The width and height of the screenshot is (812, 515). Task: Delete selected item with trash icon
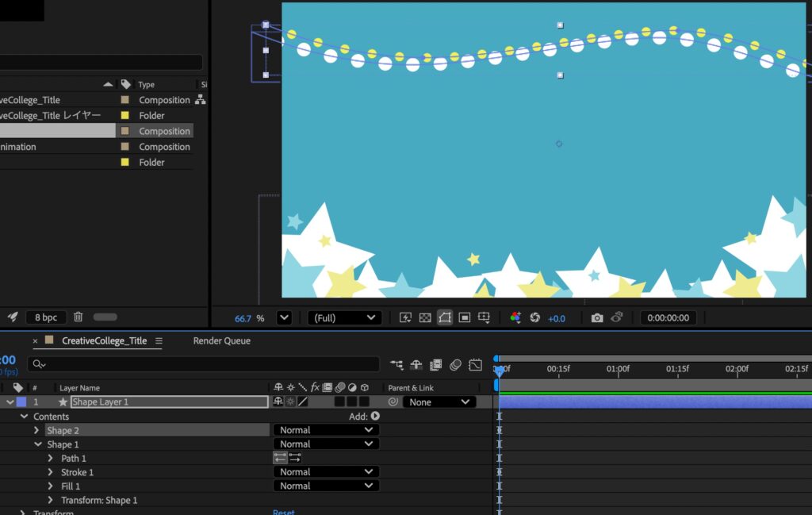coord(79,317)
